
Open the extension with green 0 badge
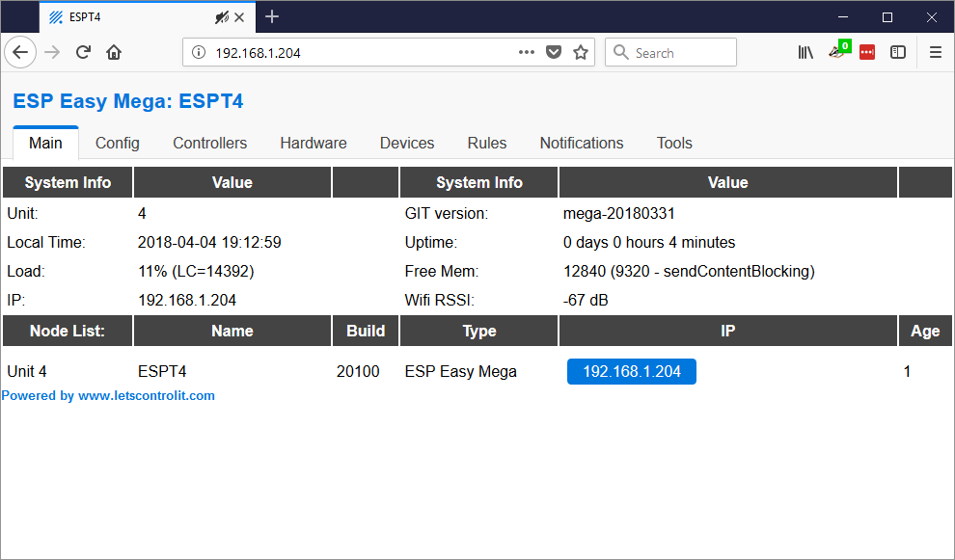[838, 51]
